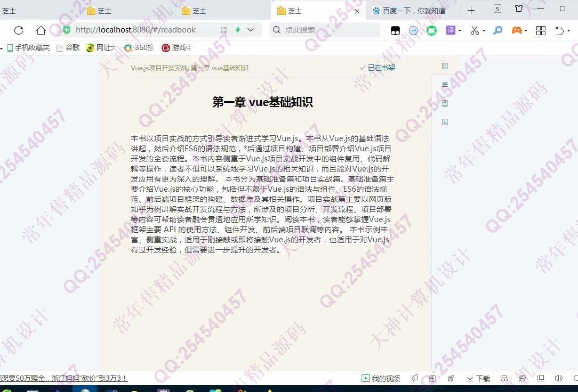
Task: Open the black two-eyed extension icon
Action: point(395,30)
